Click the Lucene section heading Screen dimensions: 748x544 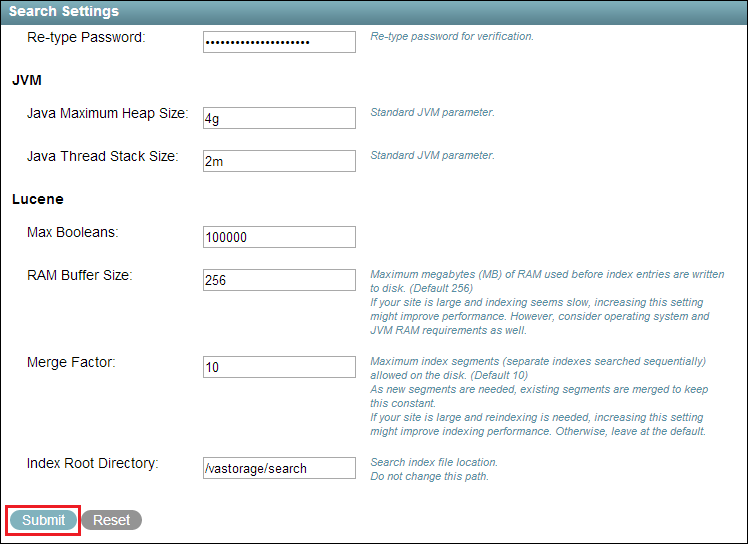[38, 199]
